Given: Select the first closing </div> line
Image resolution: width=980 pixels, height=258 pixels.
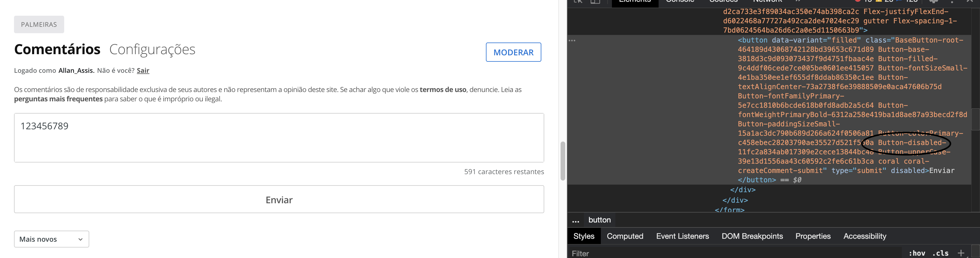Looking at the screenshot, I should pos(743,190).
